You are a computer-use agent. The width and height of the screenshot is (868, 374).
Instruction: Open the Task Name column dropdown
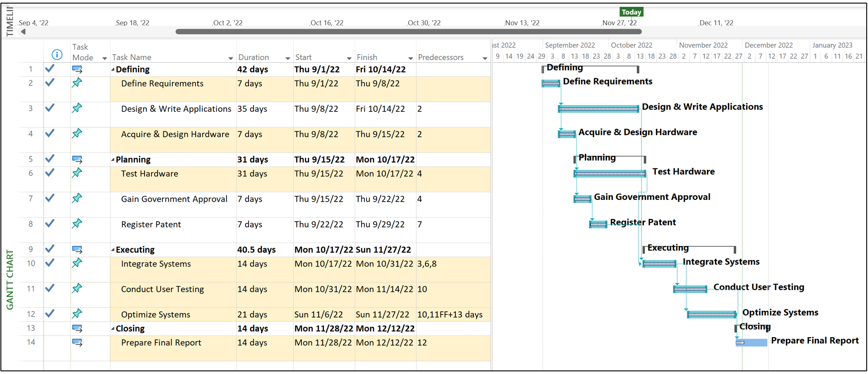pyautogui.click(x=230, y=58)
